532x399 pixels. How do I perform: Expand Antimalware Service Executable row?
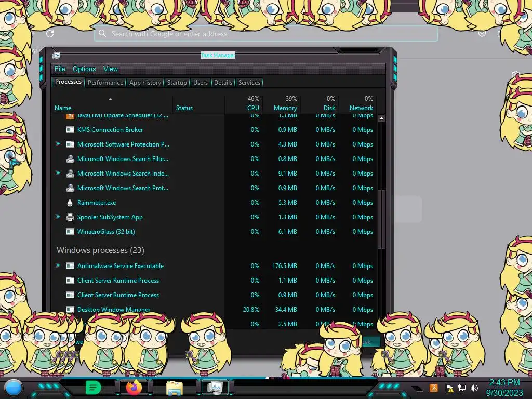[58, 265]
